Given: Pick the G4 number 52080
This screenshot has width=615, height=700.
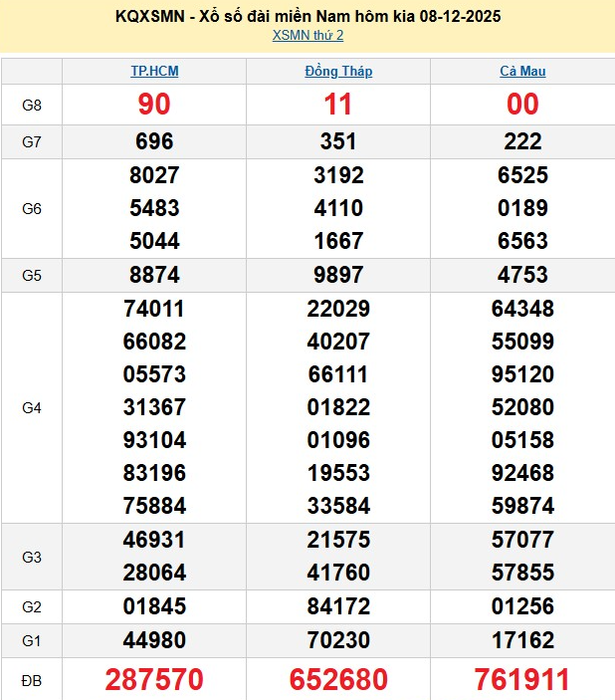Looking at the screenshot, I should point(522,407).
